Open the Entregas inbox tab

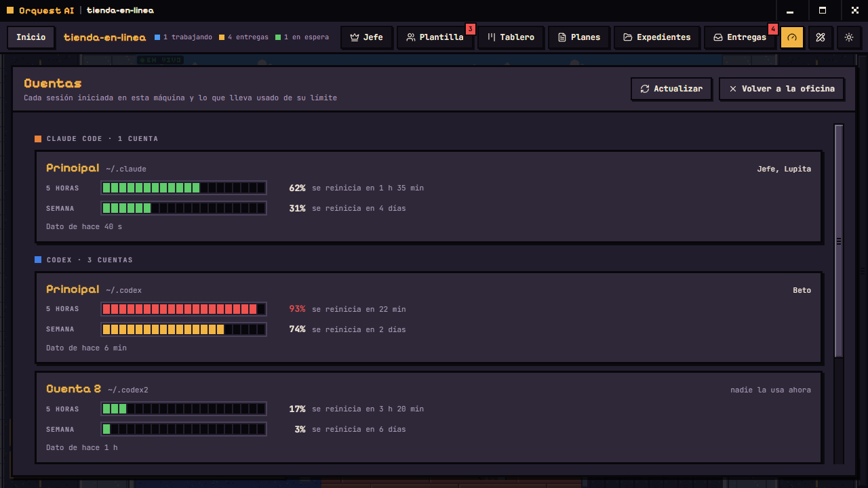(740, 37)
